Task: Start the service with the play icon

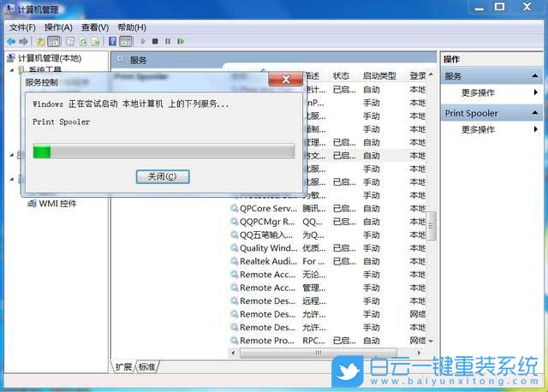Action: (143, 42)
